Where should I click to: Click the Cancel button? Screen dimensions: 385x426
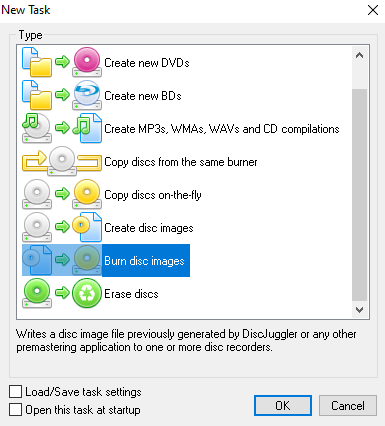(x=348, y=405)
